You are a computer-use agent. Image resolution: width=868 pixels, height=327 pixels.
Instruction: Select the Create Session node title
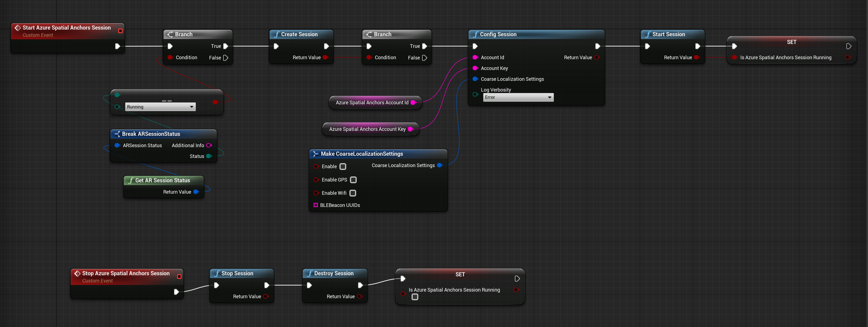click(x=299, y=34)
